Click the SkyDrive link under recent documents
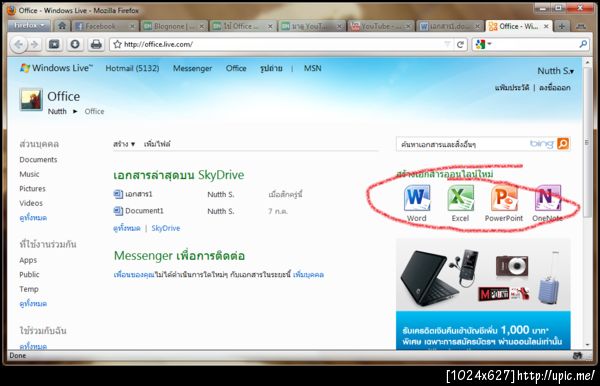This screenshot has width=600, height=386. click(166, 228)
